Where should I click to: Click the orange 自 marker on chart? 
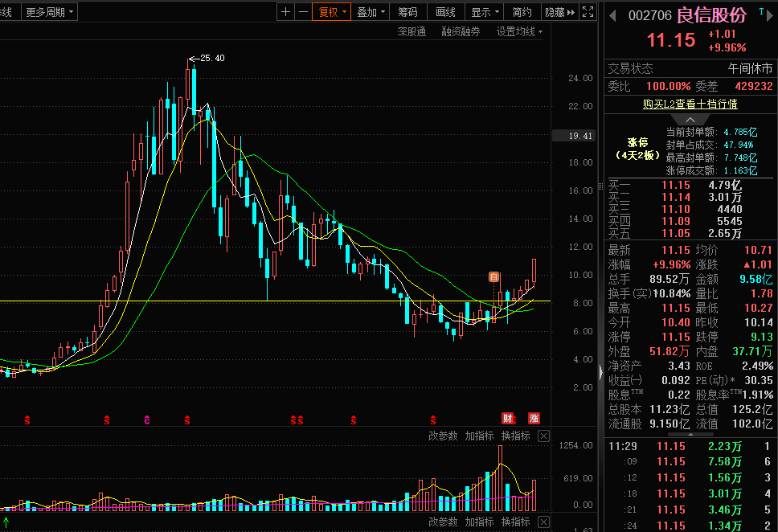(493, 277)
